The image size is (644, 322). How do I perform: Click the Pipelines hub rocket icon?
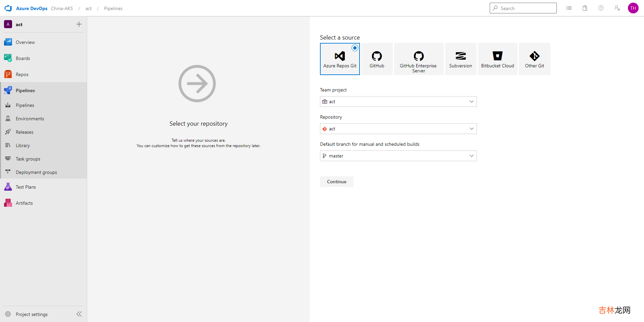coord(8,90)
